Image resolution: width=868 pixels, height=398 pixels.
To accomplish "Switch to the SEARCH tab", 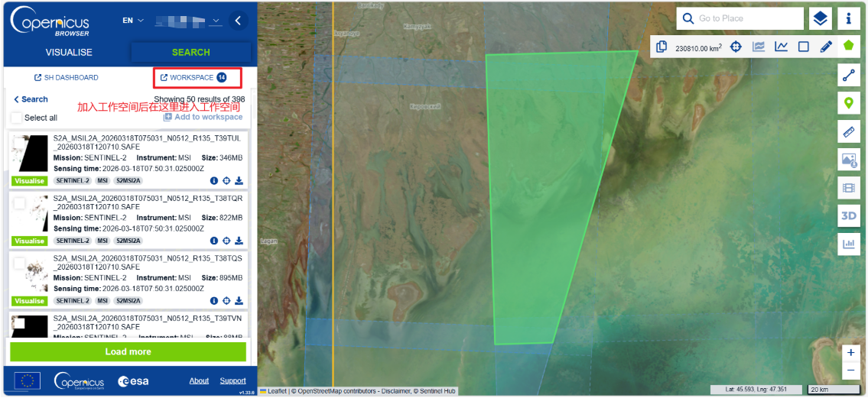I will [x=191, y=53].
